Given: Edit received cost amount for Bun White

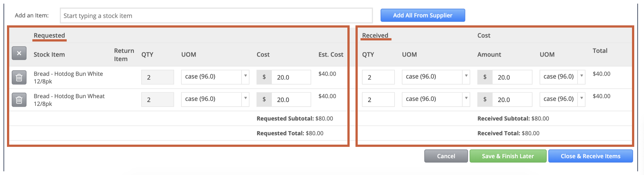Looking at the screenshot, I should click(x=512, y=77).
